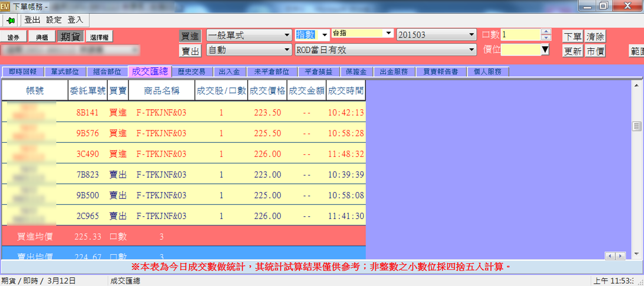Choose 賣出 sell side
The width and height of the screenshot is (644, 286).
point(190,51)
